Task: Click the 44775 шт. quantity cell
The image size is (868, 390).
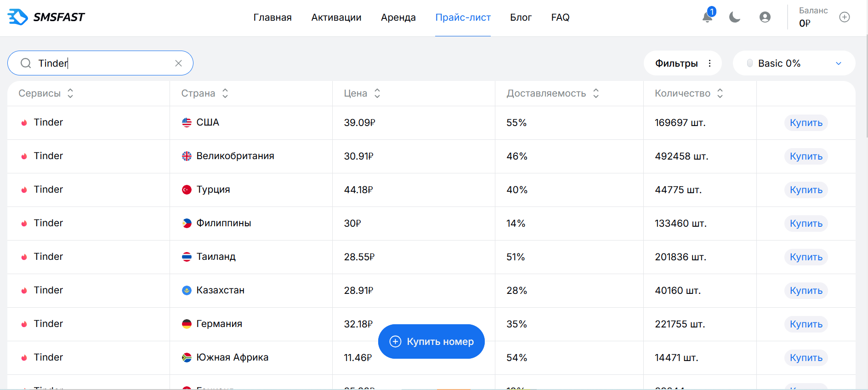Action: 678,190
